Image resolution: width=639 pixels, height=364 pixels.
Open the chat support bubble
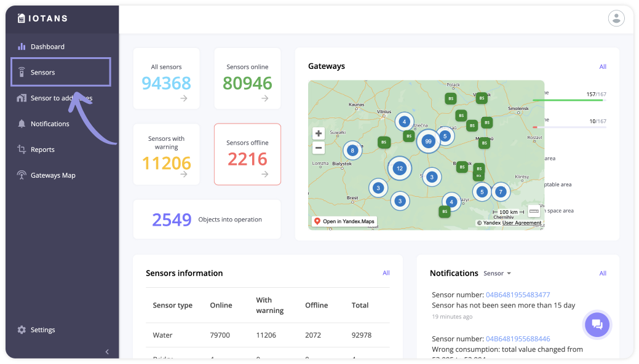tap(597, 325)
